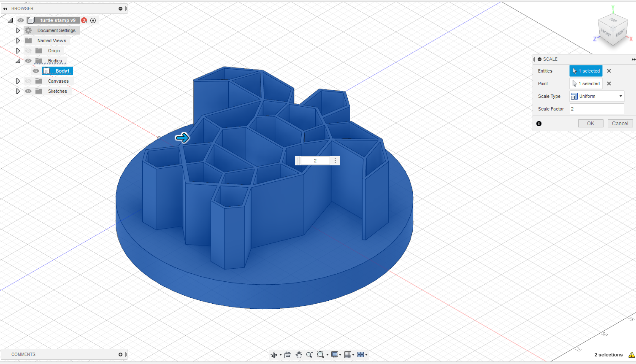The image size is (636, 364).
Task: Click the Body1 body icon
Action: click(x=47, y=71)
